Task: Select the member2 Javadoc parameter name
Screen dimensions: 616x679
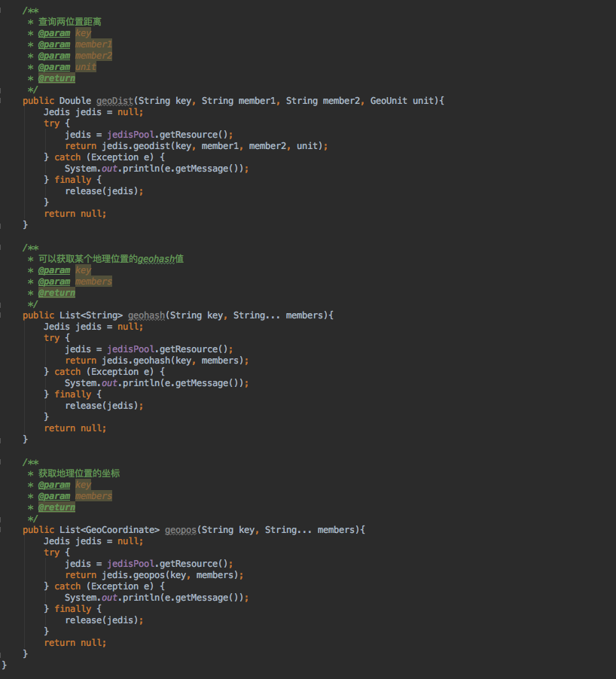Action: click(x=93, y=56)
